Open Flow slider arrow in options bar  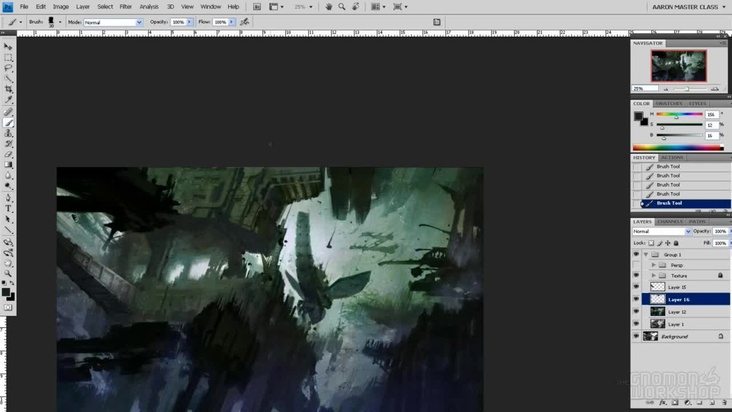point(232,22)
